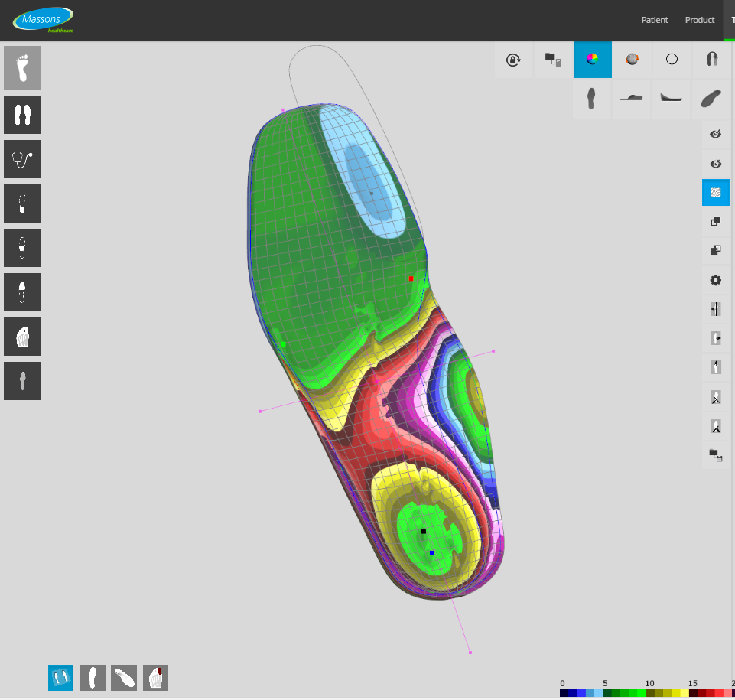Viewport: 735px width, 700px height.
Task: Open the pair of insoles view
Action: coord(22,115)
